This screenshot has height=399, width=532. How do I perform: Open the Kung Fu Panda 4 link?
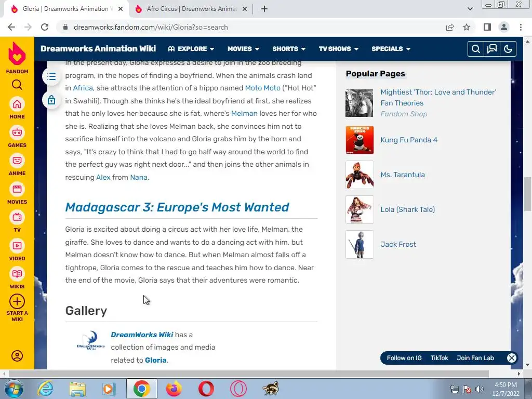(x=409, y=140)
